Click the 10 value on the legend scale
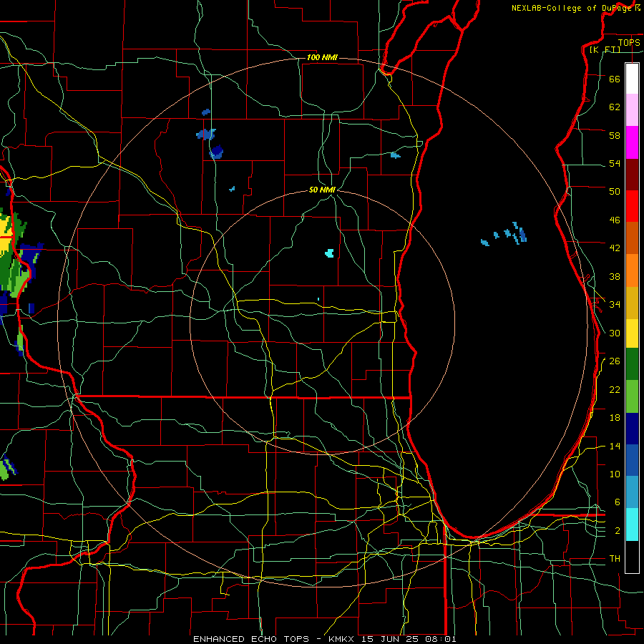Screen dimensions: 644x644 click(615, 474)
